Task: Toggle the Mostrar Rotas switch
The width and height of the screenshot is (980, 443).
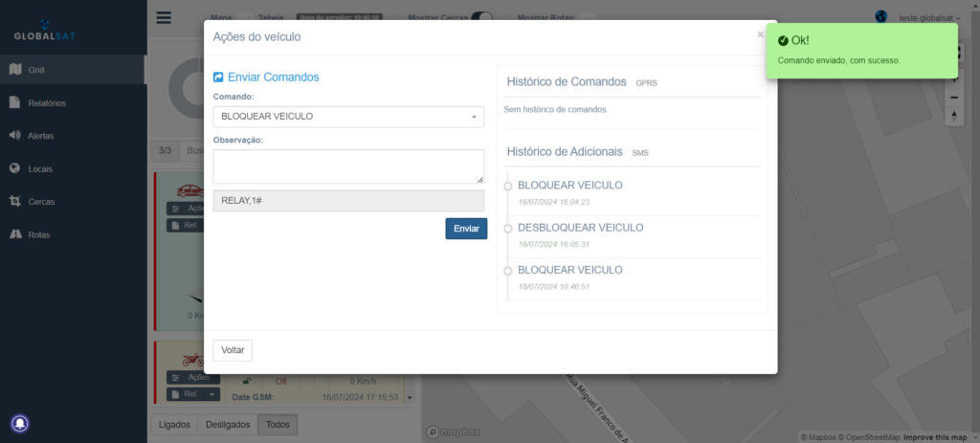Action: [585, 17]
